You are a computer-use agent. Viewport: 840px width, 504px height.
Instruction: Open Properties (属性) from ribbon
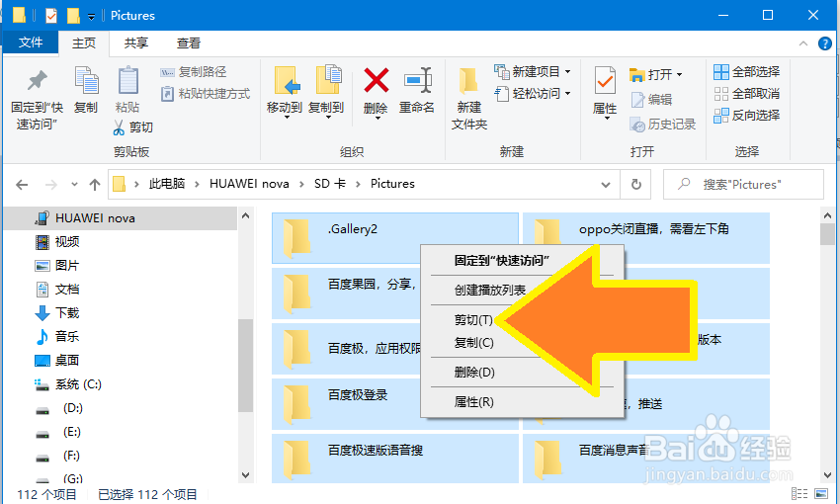[x=605, y=93]
